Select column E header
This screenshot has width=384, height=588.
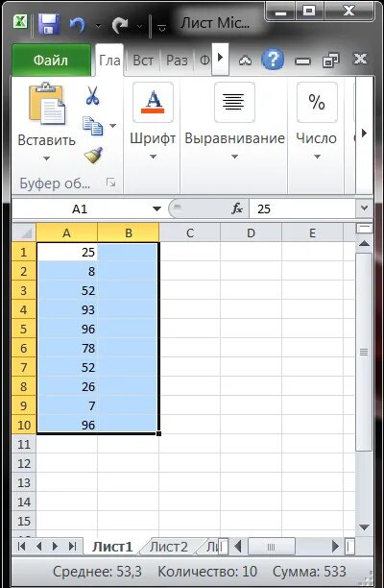(312, 233)
